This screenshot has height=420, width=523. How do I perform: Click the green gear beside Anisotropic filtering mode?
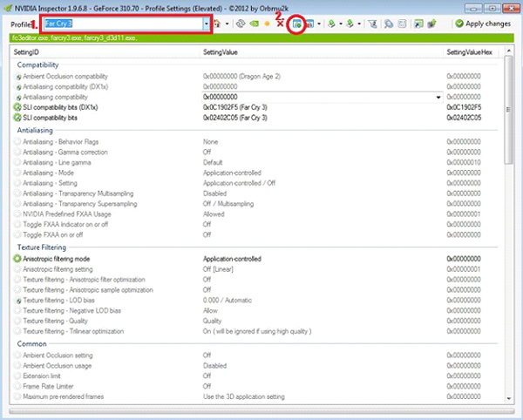pyautogui.click(x=17, y=259)
